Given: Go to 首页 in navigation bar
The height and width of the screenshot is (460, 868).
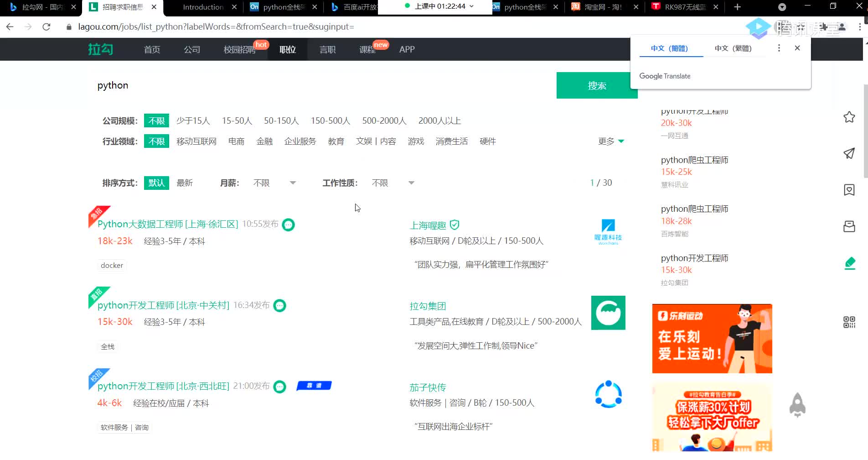Looking at the screenshot, I should [152, 49].
